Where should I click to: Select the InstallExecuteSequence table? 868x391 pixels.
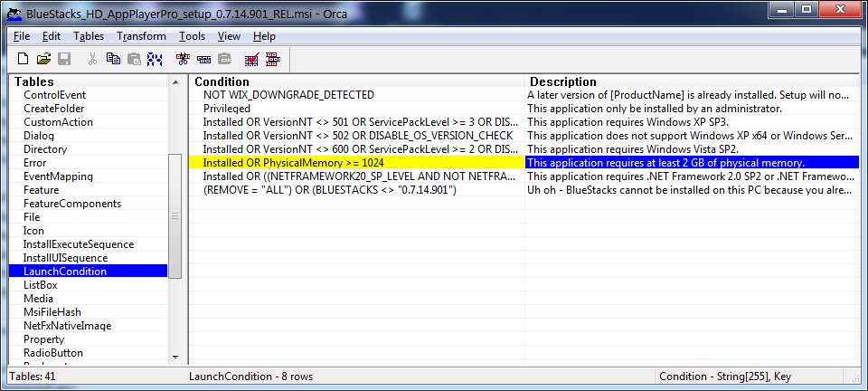pyautogui.click(x=79, y=244)
